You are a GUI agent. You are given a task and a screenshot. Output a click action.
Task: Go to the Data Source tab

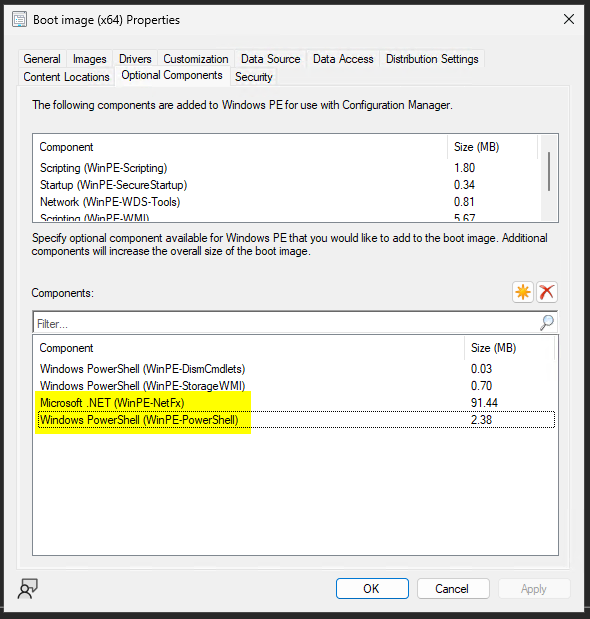tap(271, 59)
